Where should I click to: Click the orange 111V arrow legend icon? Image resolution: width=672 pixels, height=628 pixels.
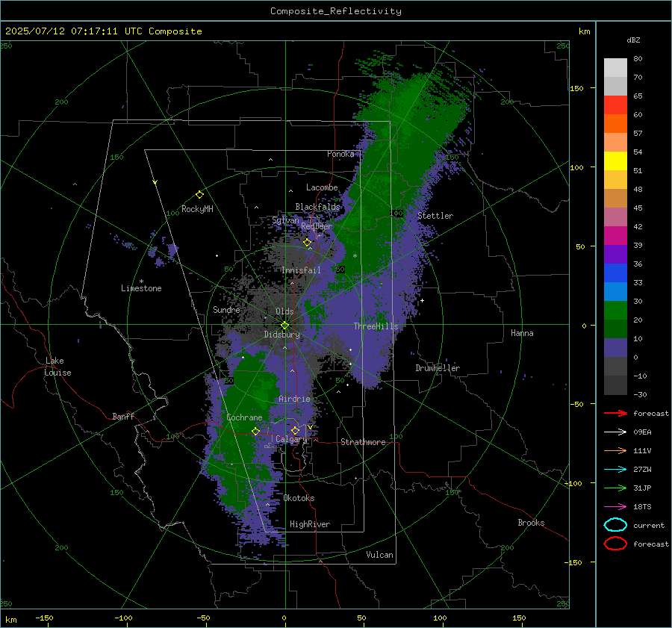615,450
